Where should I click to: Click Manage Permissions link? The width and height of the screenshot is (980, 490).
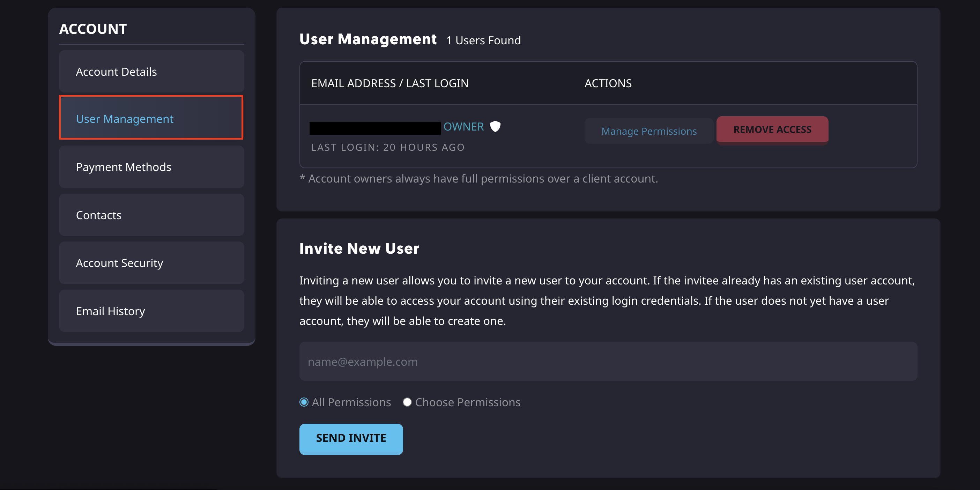[x=649, y=131]
